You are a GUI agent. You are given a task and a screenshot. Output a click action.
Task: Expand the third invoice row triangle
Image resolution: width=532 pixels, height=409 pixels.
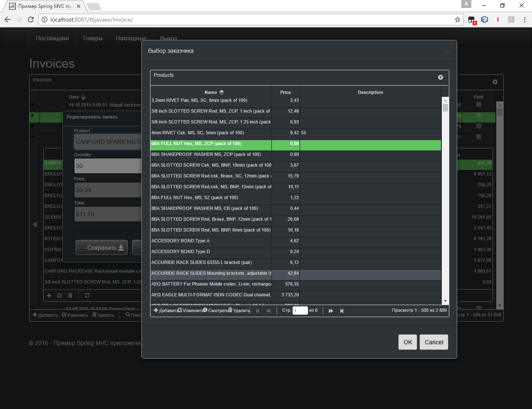tap(33, 126)
